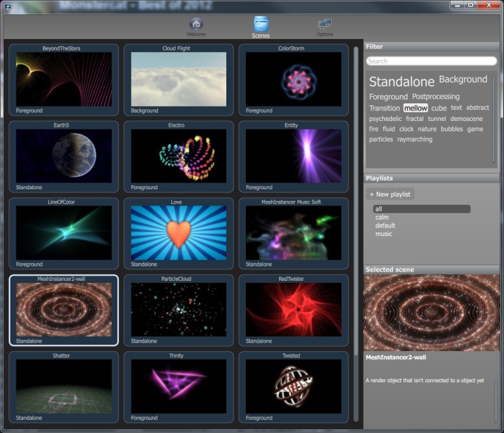Image resolution: width=504 pixels, height=433 pixels.
Task: Select the Twisted scene thumbnail
Action: pyautogui.click(x=293, y=386)
